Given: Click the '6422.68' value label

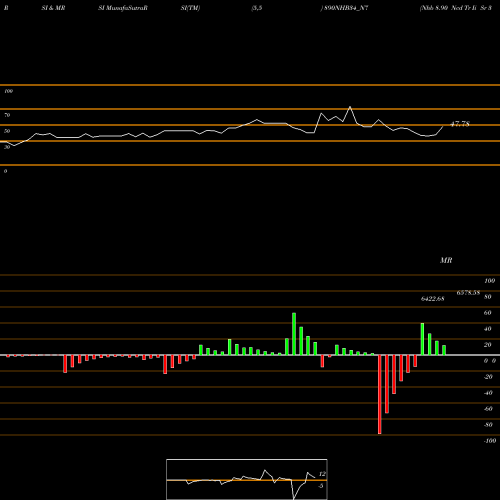Looking at the screenshot, I should point(432,299).
